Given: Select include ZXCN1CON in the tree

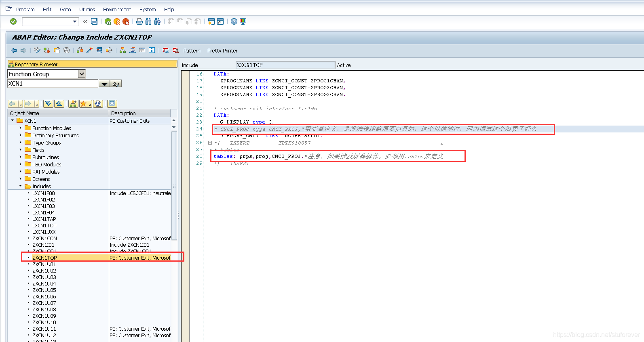Looking at the screenshot, I should (44, 238).
